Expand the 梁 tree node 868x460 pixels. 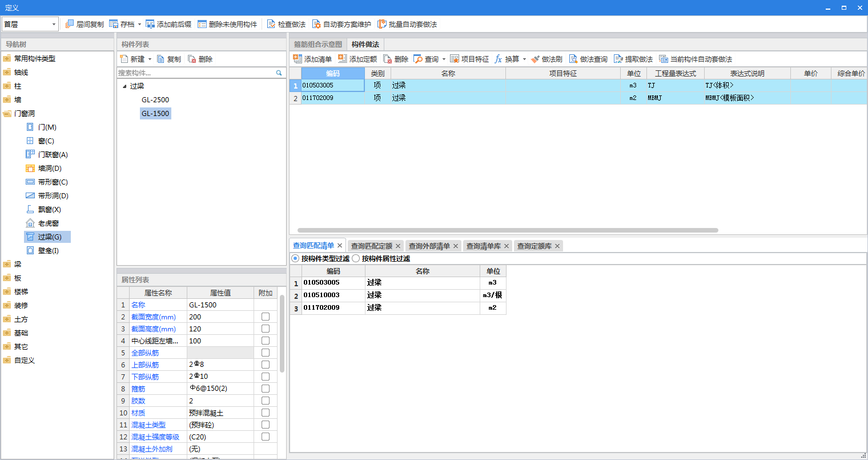click(x=7, y=264)
